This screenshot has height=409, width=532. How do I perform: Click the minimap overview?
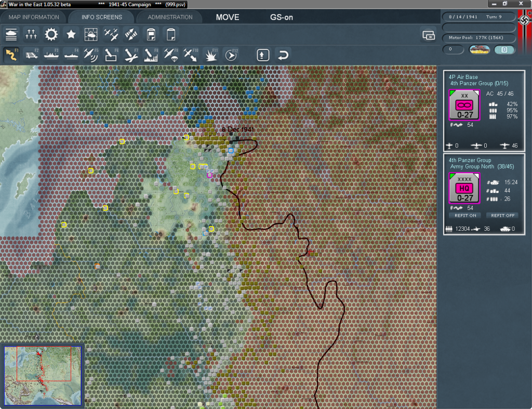tap(43, 375)
